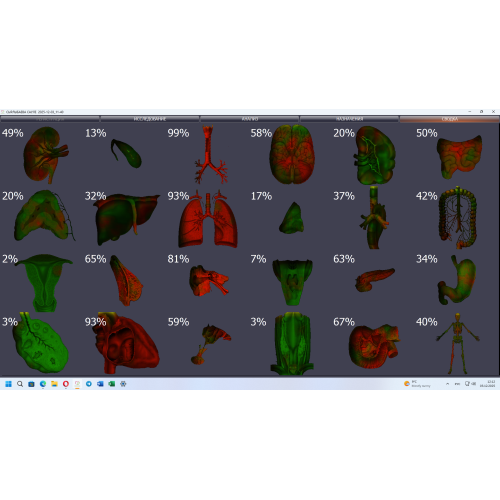Open the last pinned taskbar app icon

coord(123,384)
